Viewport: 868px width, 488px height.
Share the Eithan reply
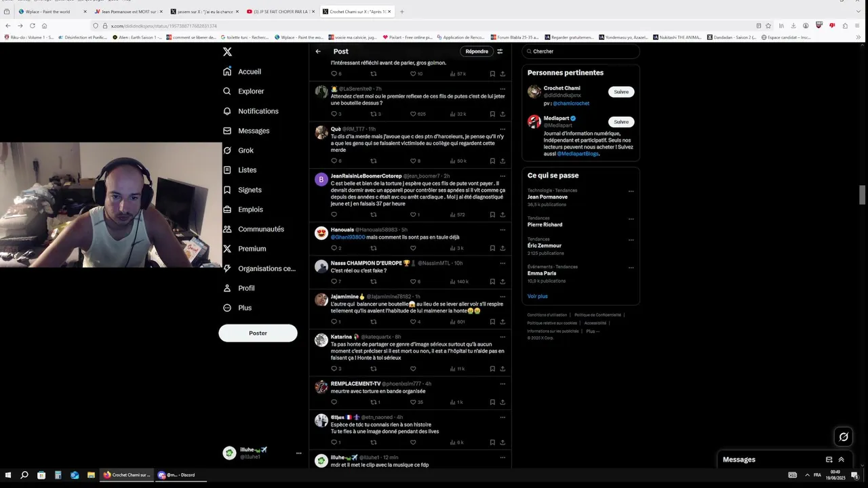coord(502,442)
